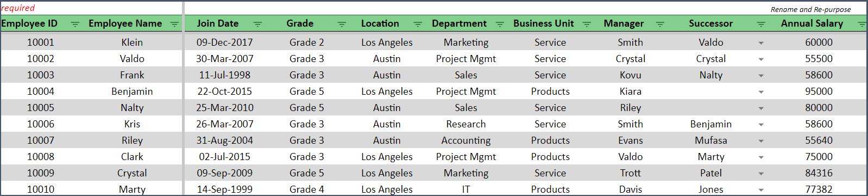Select the manager cell containing Kiara
This screenshot has width=868, height=196.
pyautogui.click(x=630, y=91)
